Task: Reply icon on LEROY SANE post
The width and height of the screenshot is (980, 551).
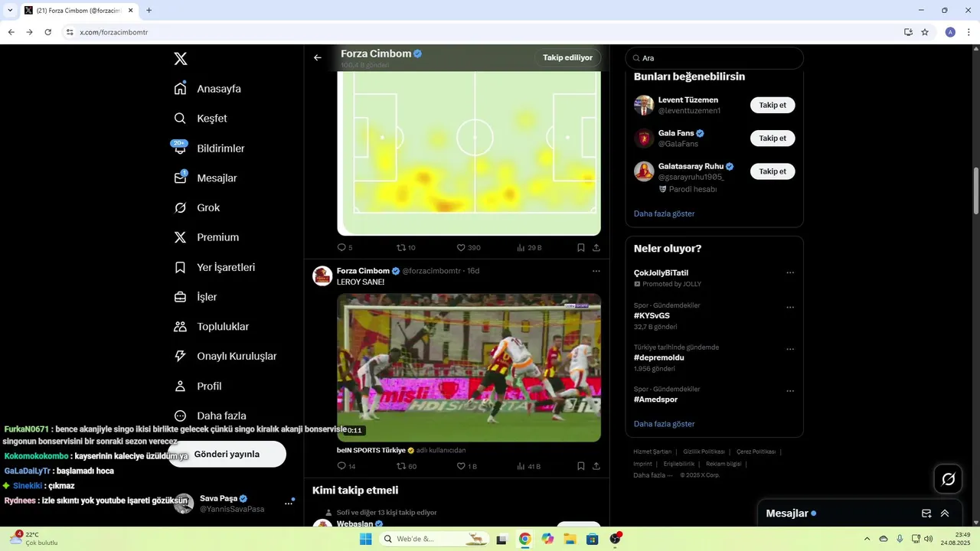Action: pos(342,466)
